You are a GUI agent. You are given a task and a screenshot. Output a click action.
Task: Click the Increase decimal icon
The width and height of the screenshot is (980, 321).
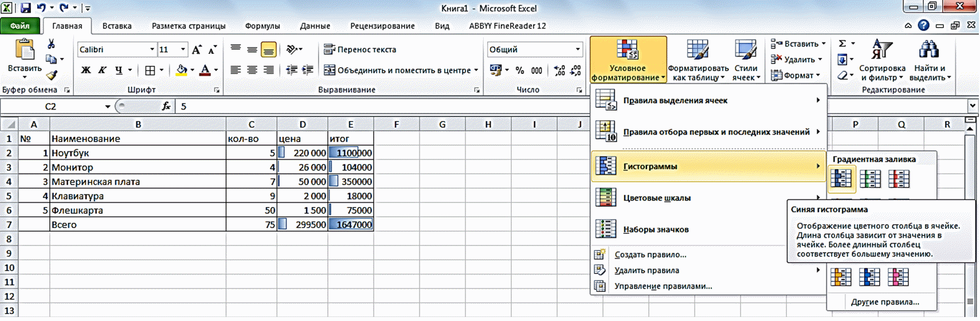click(x=559, y=71)
